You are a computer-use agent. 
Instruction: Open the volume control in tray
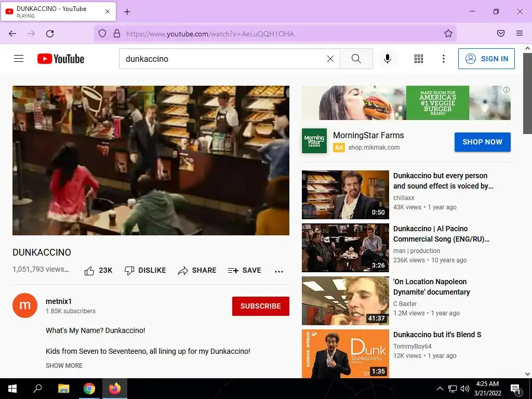pyautogui.click(x=465, y=389)
